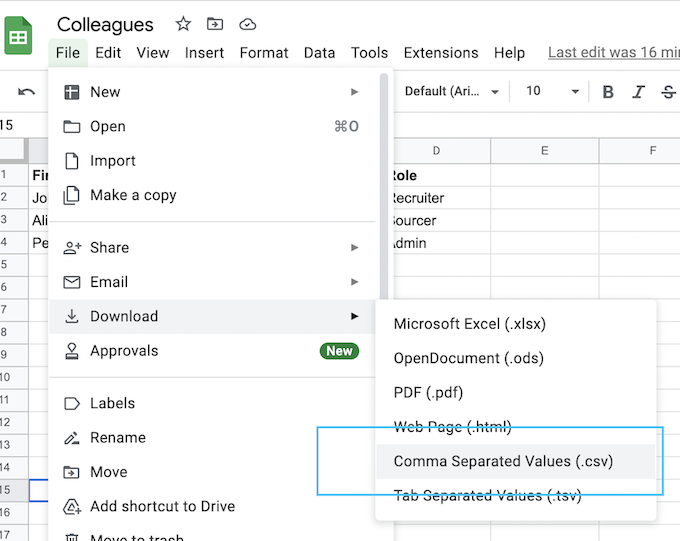Click the undo arrow icon
This screenshot has width=680, height=541.
(x=26, y=92)
